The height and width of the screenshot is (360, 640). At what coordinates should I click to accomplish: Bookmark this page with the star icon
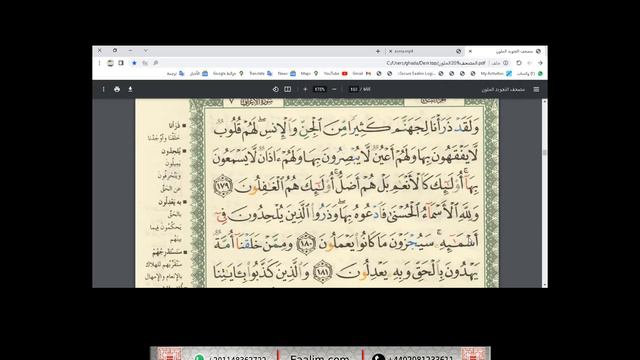[x=134, y=63]
